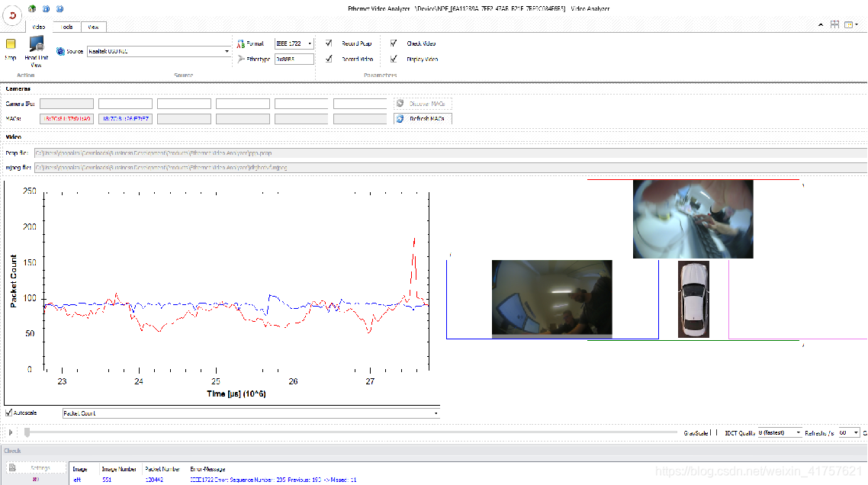Toggle the Record Video checkbox
The width and height of the screenshot is (868, 485).
coord(329,59)
